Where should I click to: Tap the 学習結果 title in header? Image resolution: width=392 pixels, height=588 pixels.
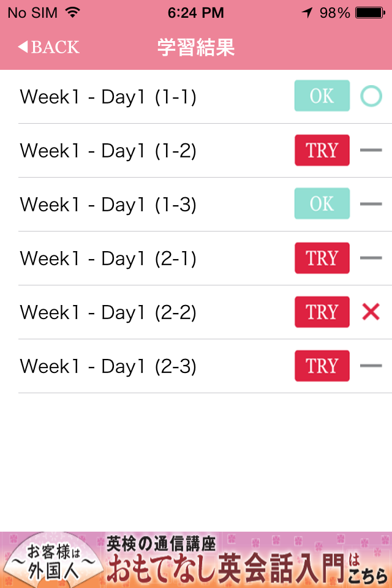coord(196,47)
